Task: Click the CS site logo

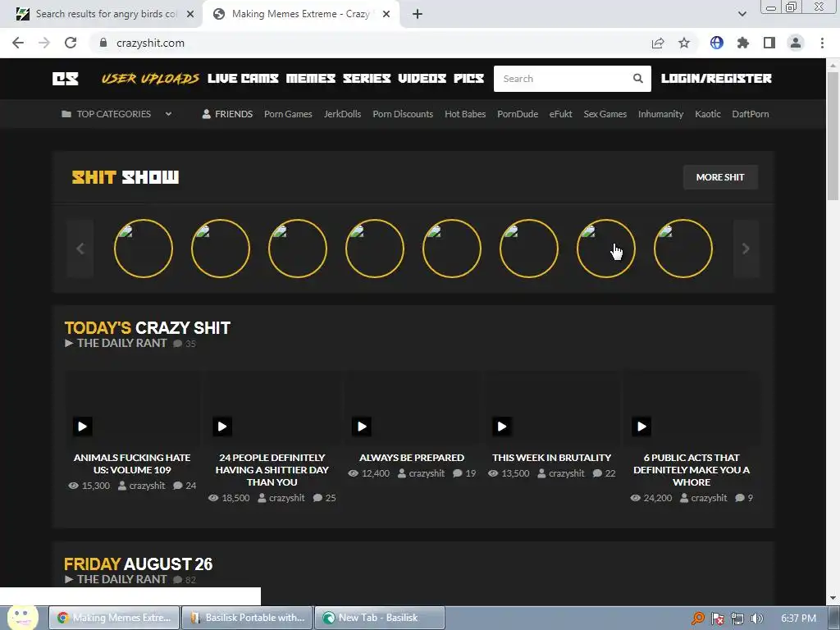Action: [66, 79]
